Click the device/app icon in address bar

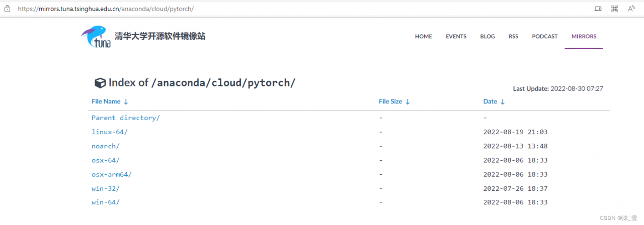pyautogui.click(x=598, y=9)
